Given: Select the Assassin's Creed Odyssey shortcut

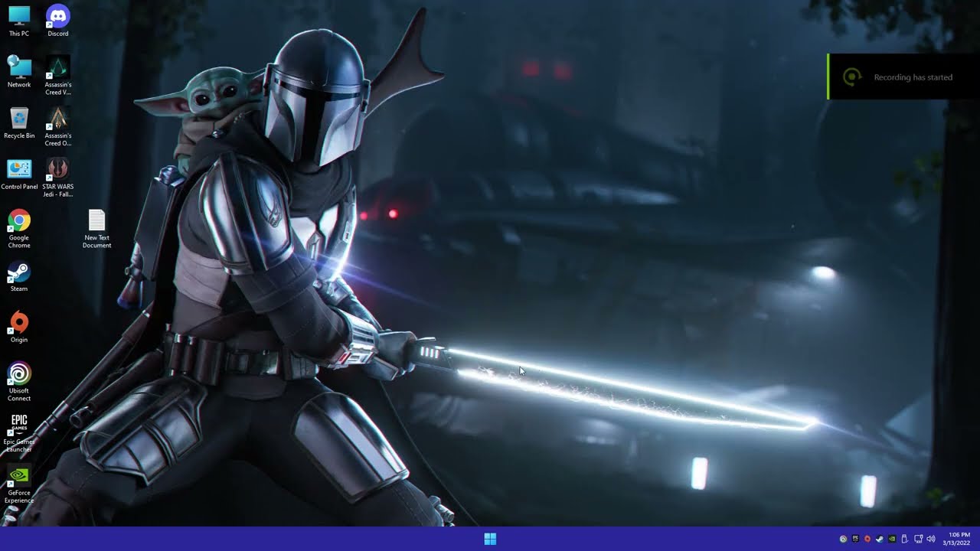Looking at the screenshot, I should point(58,127).
